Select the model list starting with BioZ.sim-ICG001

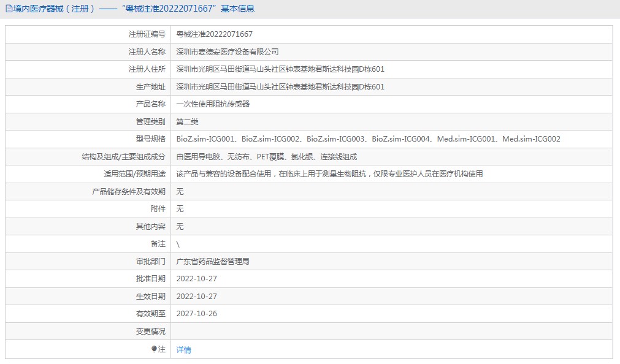(x=368, y=139)
